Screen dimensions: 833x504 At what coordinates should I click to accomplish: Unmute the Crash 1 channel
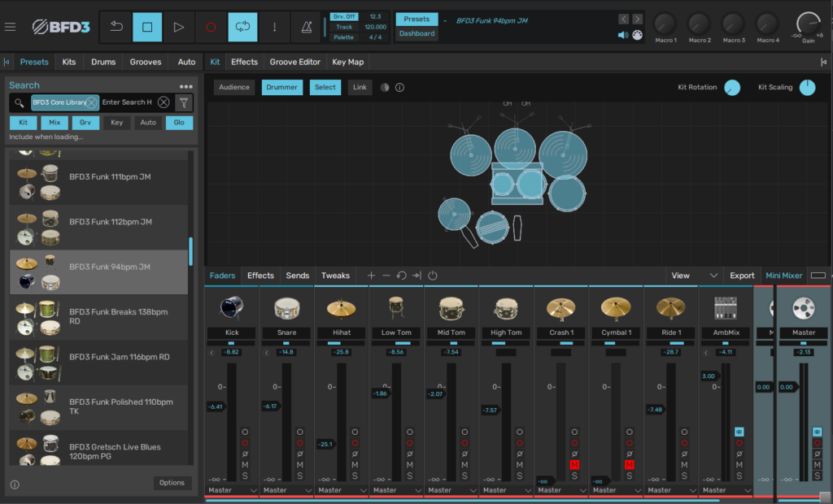574,464
